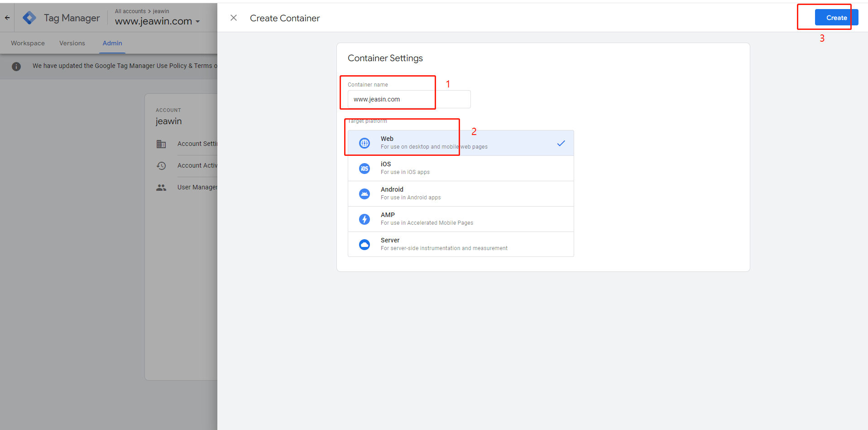Click the Tag Manager diamond logo

[x=29, y=18]
